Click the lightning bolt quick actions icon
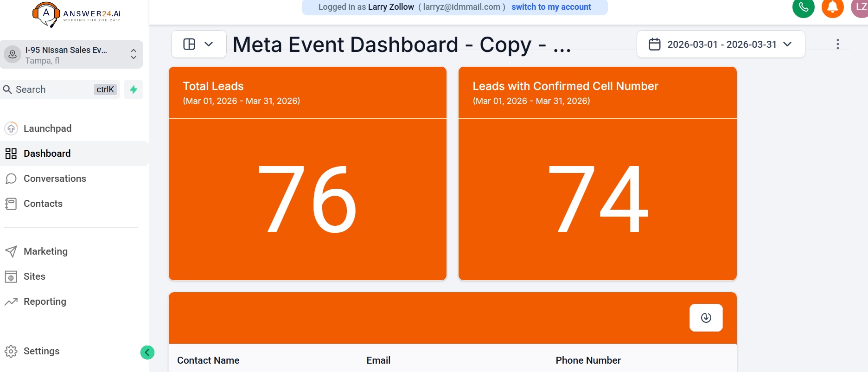Viewport: 868px width, 372px height. coord(134,90)
